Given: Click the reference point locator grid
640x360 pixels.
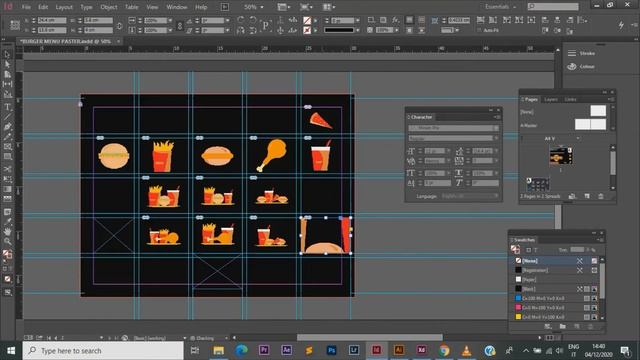Looking at the screenshot, I should [15, 25].
